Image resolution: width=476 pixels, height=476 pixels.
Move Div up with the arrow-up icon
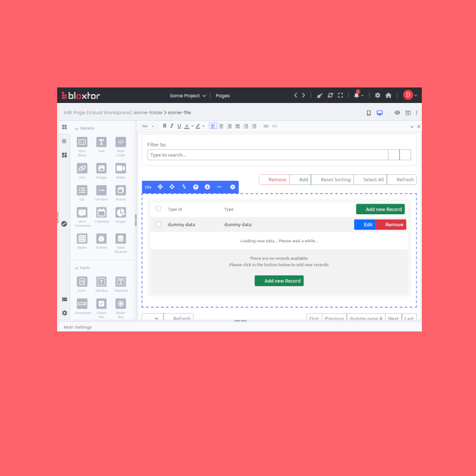(x=196, y=187)
